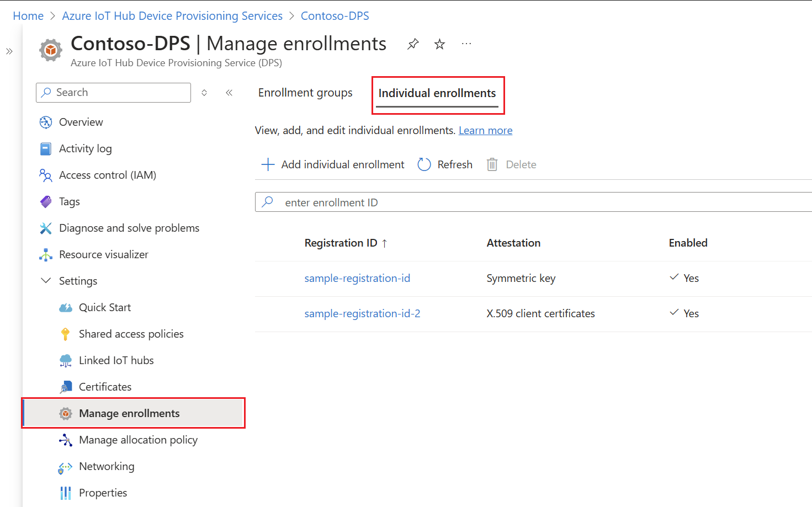Image resolution: width=812 pixels, height=507 pixels.
Task: Go to Azure IoT Hub Device Provisioning Services breadcrumb
Action: point(172,16)
